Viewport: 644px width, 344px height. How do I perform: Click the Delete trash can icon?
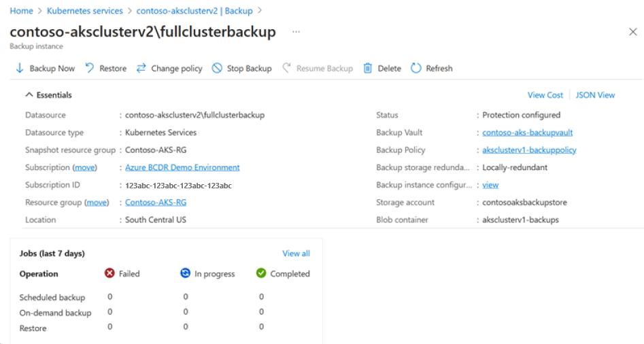pos(368,68)
